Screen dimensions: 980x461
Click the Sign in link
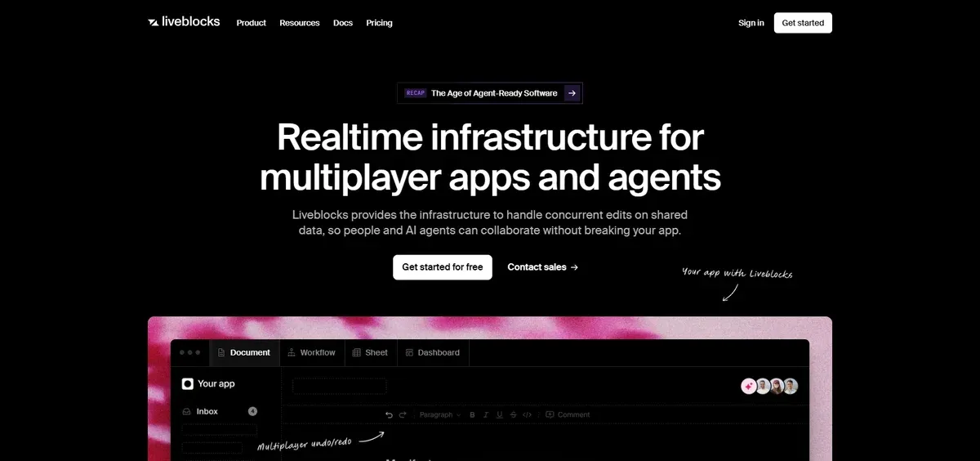click(x=751, y=23)
